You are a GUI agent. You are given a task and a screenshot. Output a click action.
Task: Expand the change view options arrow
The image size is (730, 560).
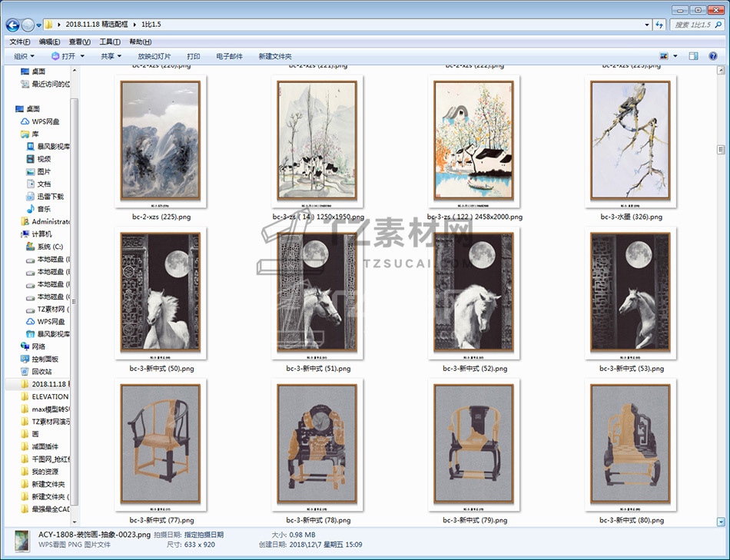click(675, 56)
